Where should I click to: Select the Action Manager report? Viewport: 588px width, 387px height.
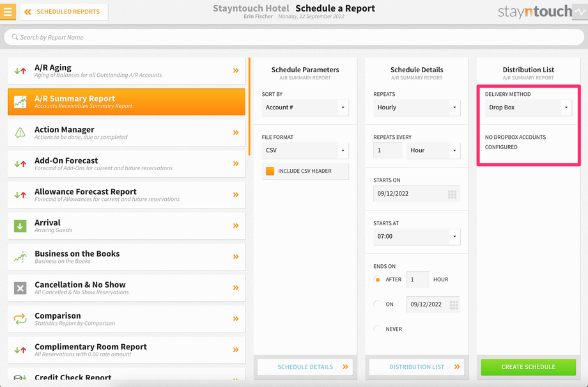(127, 133)
